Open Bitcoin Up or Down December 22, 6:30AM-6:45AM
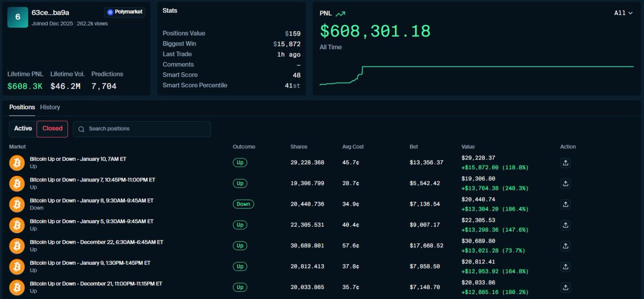Image resolution: width=644 pixels, height=299 pixels. [x=97, y=242]
